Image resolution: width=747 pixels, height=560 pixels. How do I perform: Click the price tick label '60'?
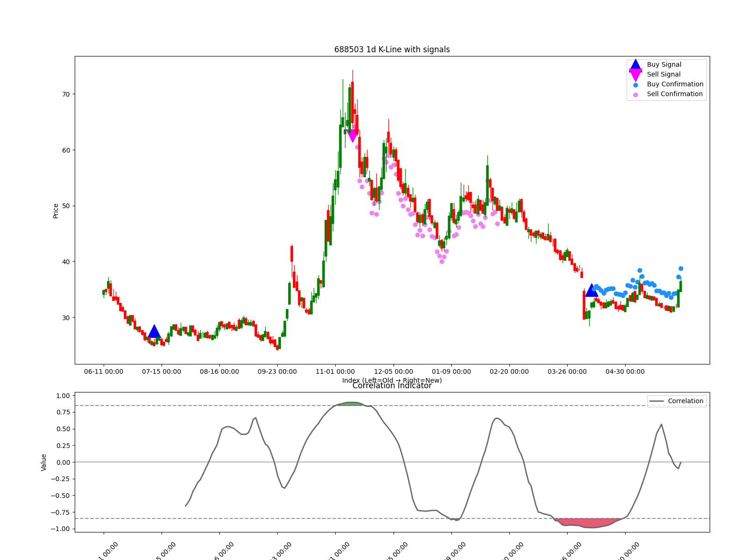pos(66,150)
